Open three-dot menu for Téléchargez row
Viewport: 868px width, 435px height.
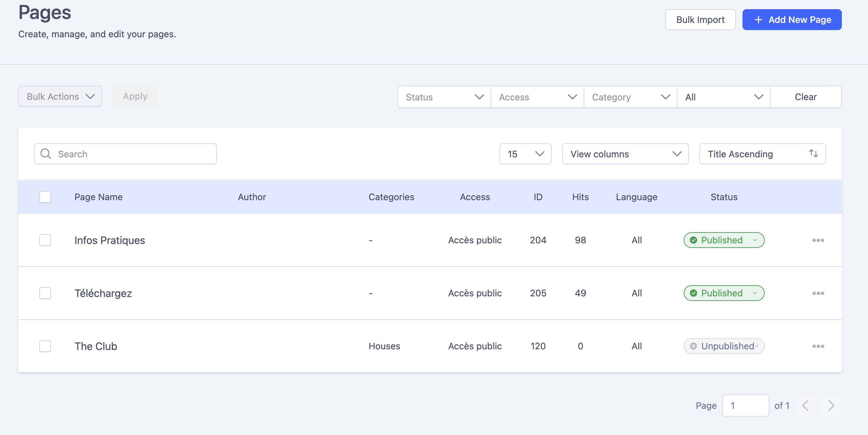tap(818, 293)
